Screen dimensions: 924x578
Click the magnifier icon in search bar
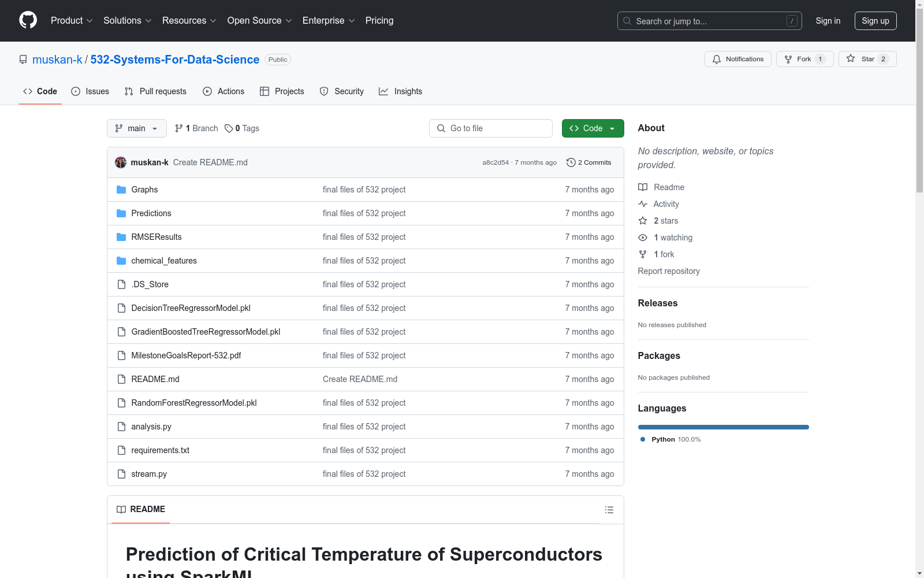pyautogui.click(x=627, y=21)
